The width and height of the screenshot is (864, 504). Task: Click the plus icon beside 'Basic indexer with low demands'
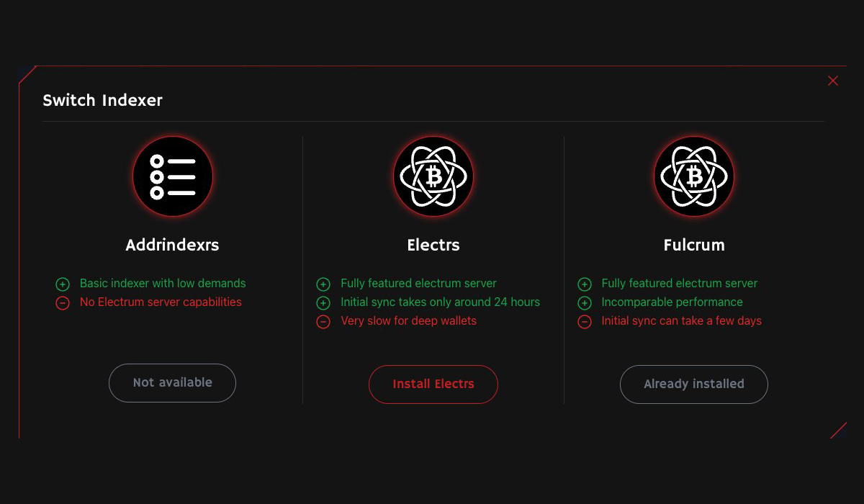pyautogui.click(x=62, y=284)
